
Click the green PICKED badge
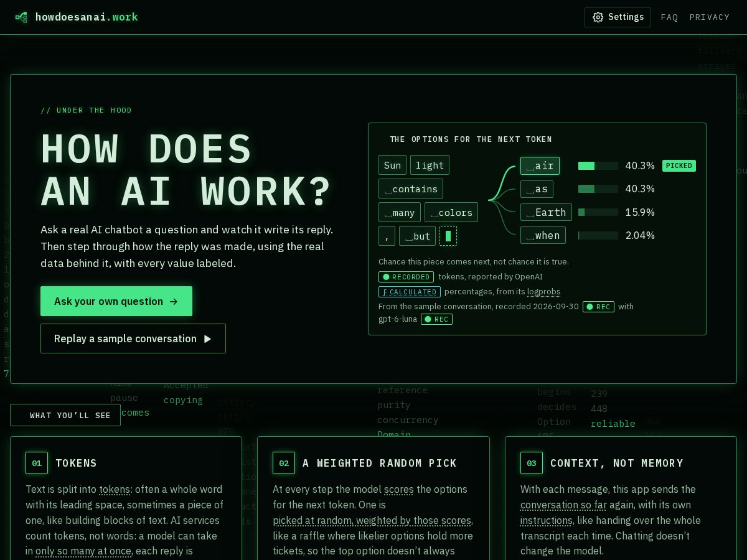point(679,166)
